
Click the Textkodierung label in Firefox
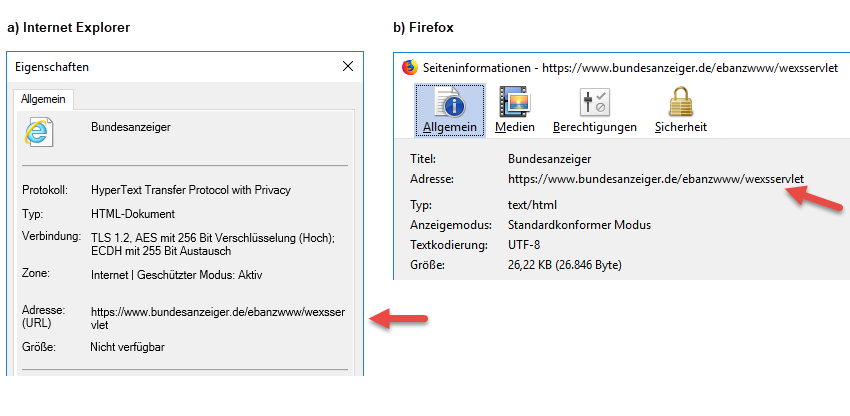coord(447,245)
